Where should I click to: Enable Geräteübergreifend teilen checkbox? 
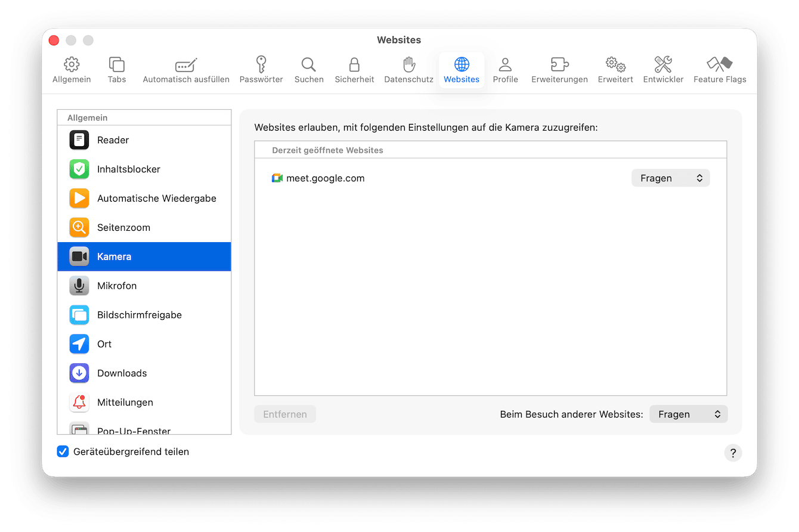63,451
